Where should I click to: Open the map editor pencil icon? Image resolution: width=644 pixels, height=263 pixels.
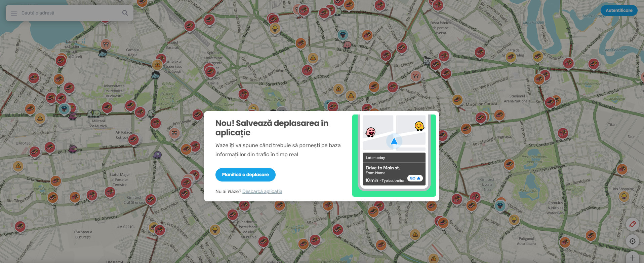coord(632,224)
